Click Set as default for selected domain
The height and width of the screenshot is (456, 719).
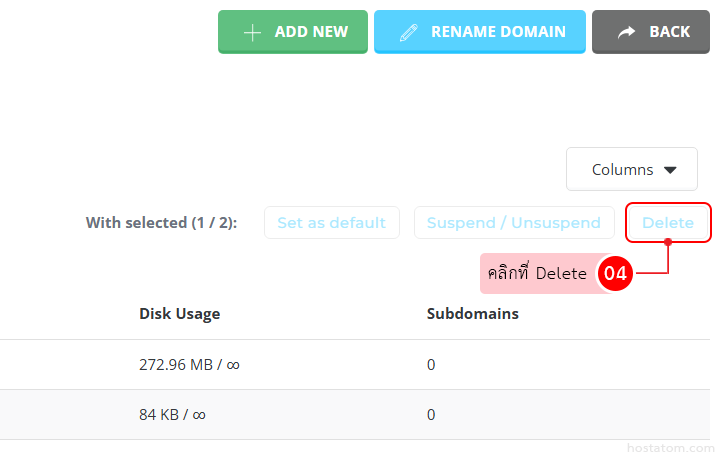[331, 222]
